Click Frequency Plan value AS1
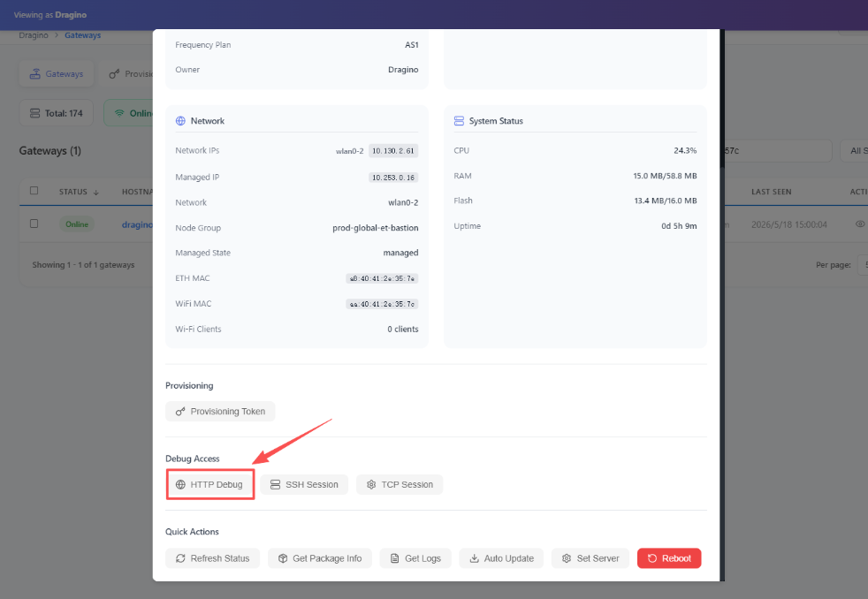This screenshot has height=599, width=868. (411, 45)
